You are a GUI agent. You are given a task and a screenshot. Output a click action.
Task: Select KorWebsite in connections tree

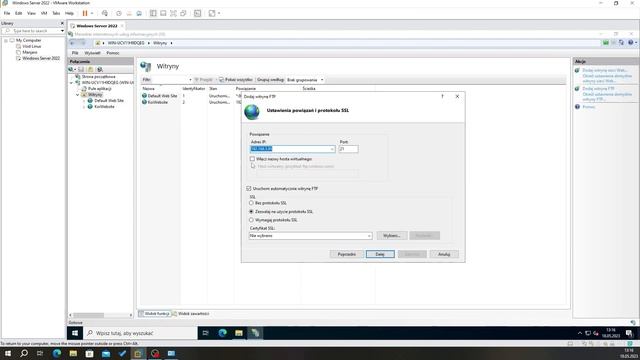(x=104, y=107)
